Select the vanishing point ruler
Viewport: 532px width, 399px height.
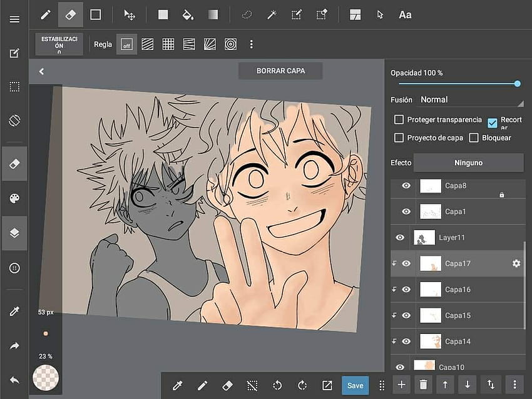coord(189,44)
